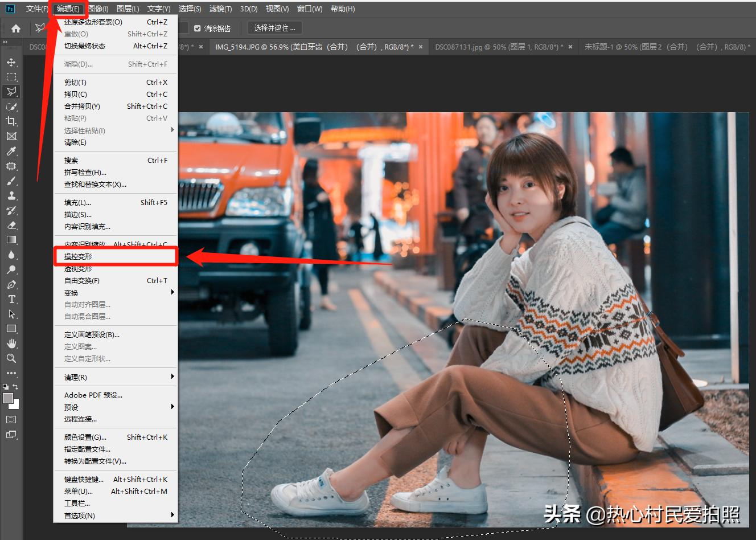Image resolution: width=756 pixels, height=540 pixels.
Task: Select the Clone Stamp tool
Action: (11, 195)
